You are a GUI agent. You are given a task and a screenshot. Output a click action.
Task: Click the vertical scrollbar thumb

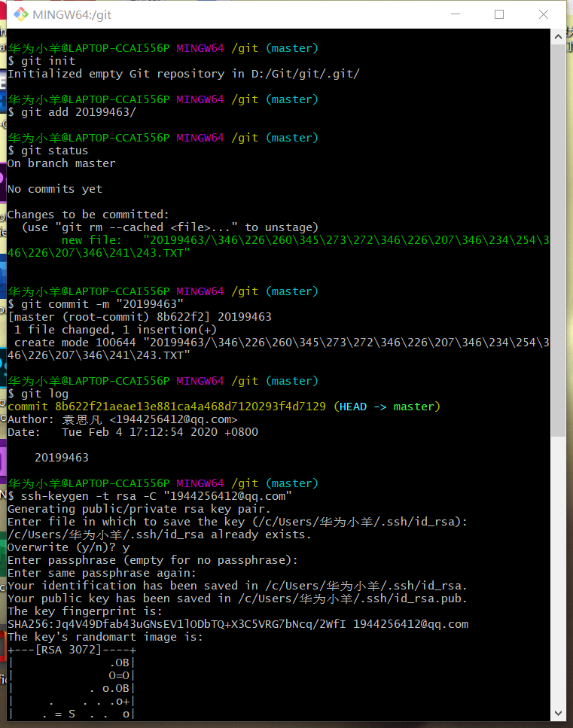tap(558, 240)
